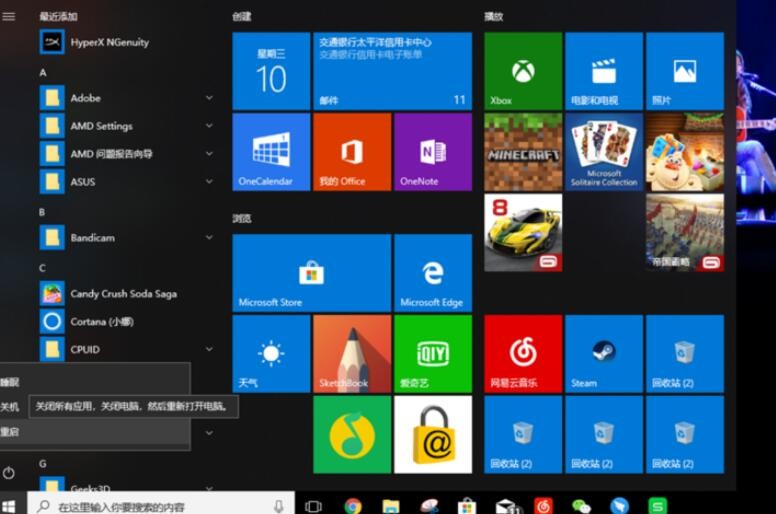Open the OneNote tile
This screenshot has width=776, height=514.
click(x=432, y=152)
